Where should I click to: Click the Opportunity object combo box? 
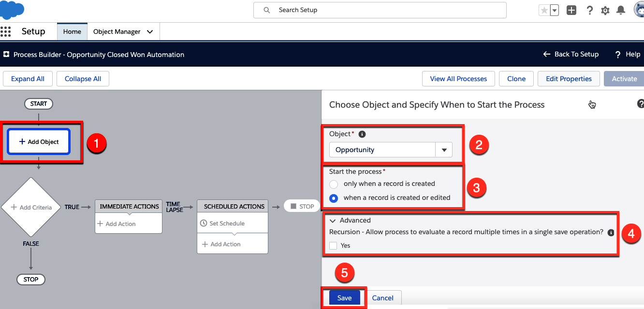click(x=391, y=150)
